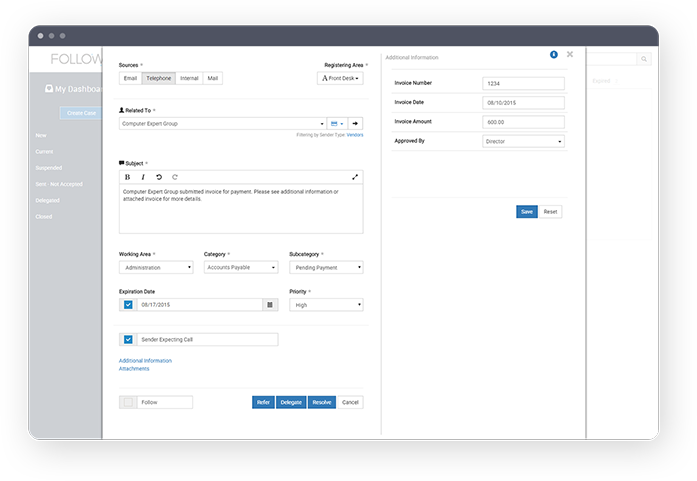Click the Resolve button
The height and width of the screenshot is (481, 697).
pyautogui.click(x=321, y=402)
